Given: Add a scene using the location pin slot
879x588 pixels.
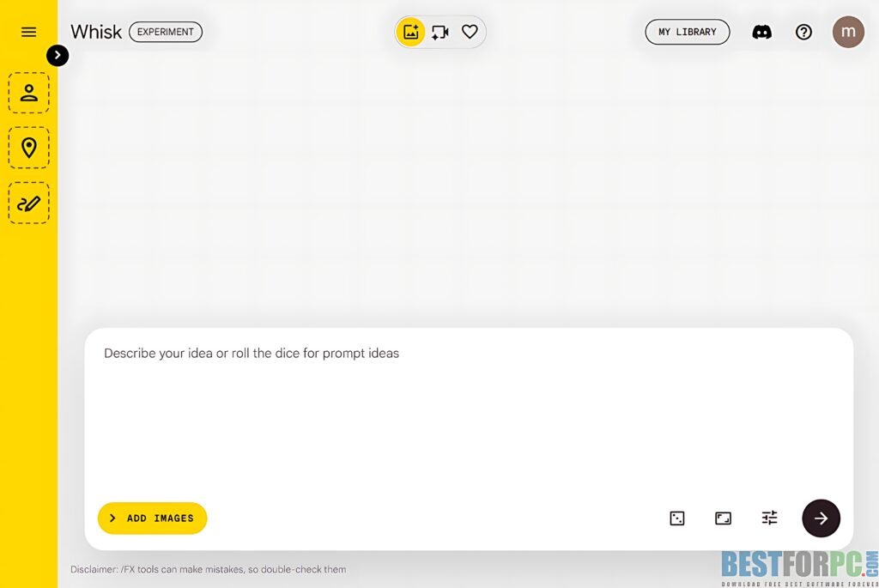Looking at the screenshot, I should tap(28, 148).
